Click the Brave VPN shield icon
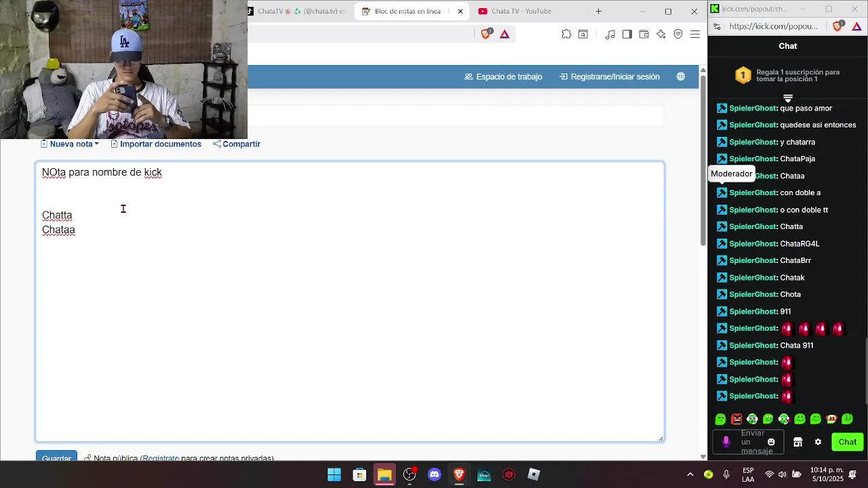 point(678,35)
